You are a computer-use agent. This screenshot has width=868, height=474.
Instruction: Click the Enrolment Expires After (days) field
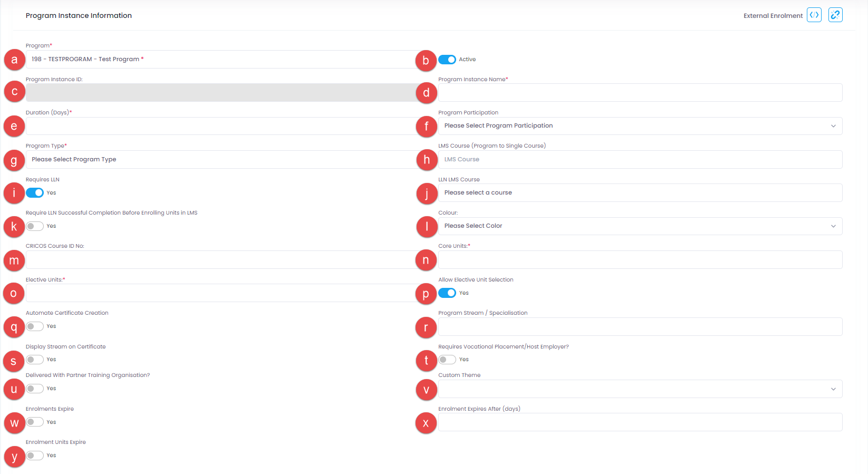click(640, 422)
